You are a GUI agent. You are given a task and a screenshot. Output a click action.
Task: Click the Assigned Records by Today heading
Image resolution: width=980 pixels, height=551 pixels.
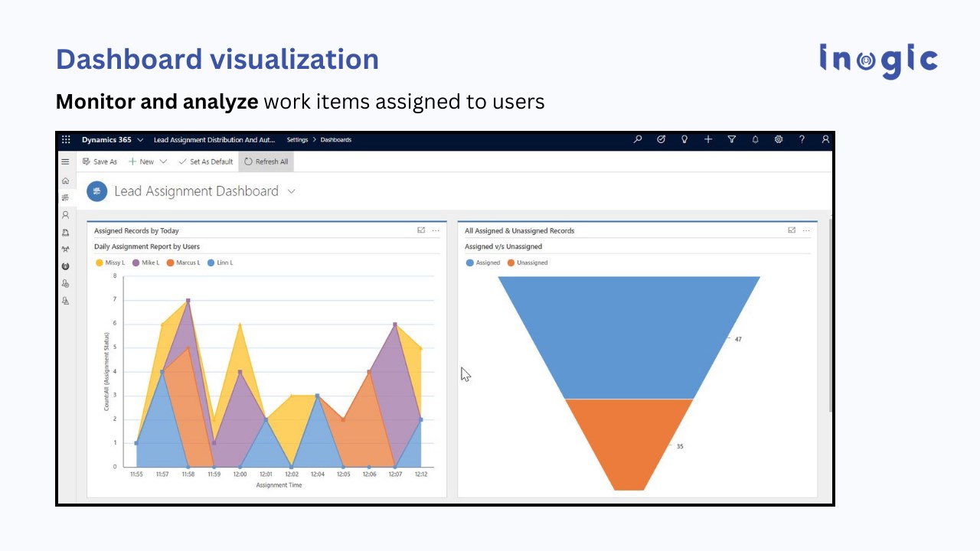(x=136, y=230)
